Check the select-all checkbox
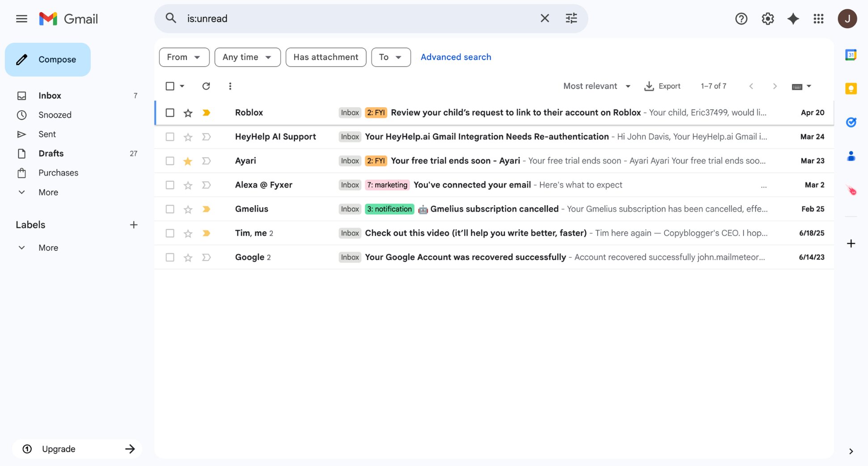This screenshot has height=466, width=868. (170, 86)
